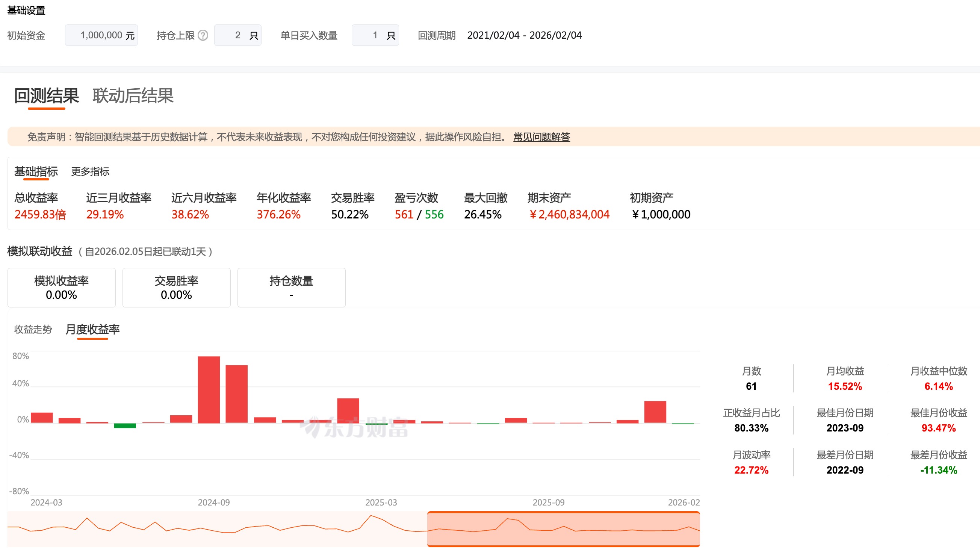
Task: Switch to the 收益走势 chart tab
Action: (33, 329)
